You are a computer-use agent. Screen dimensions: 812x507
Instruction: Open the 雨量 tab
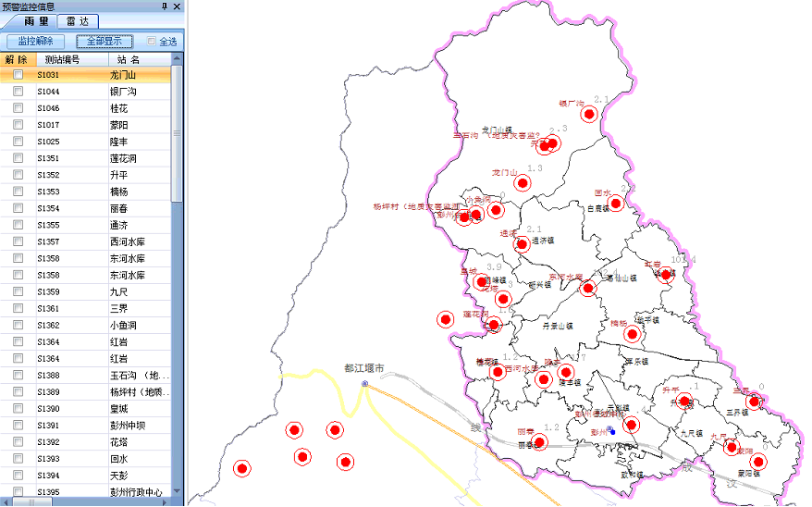[36, 21]
